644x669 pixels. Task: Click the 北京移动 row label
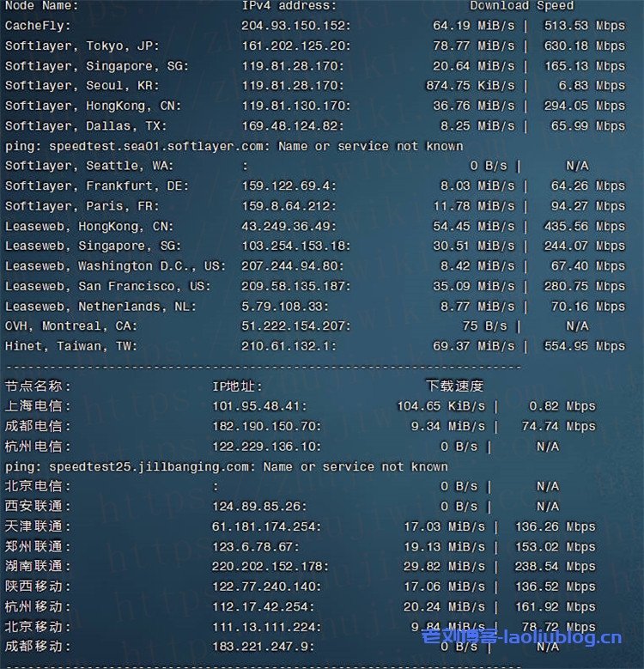click(38, 627)
